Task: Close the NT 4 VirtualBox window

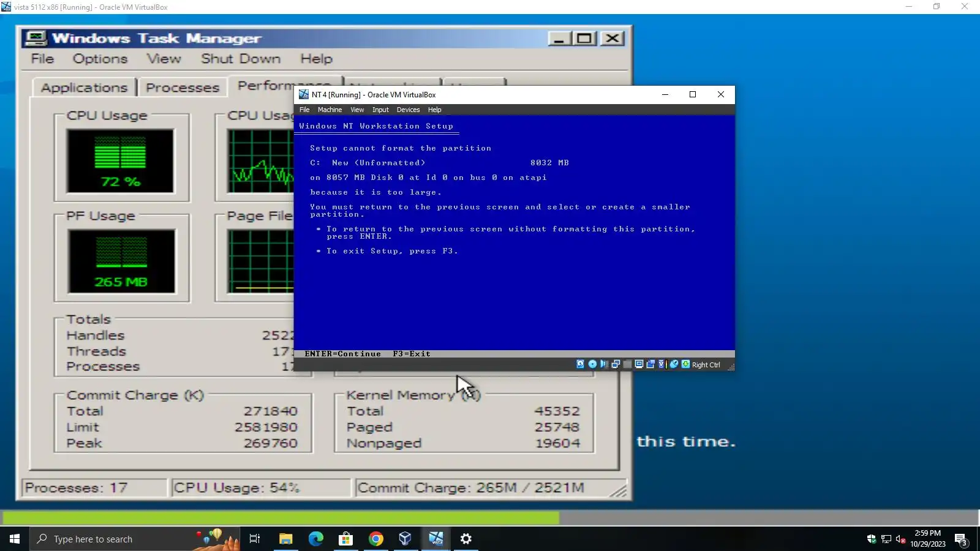Action: 721,94
